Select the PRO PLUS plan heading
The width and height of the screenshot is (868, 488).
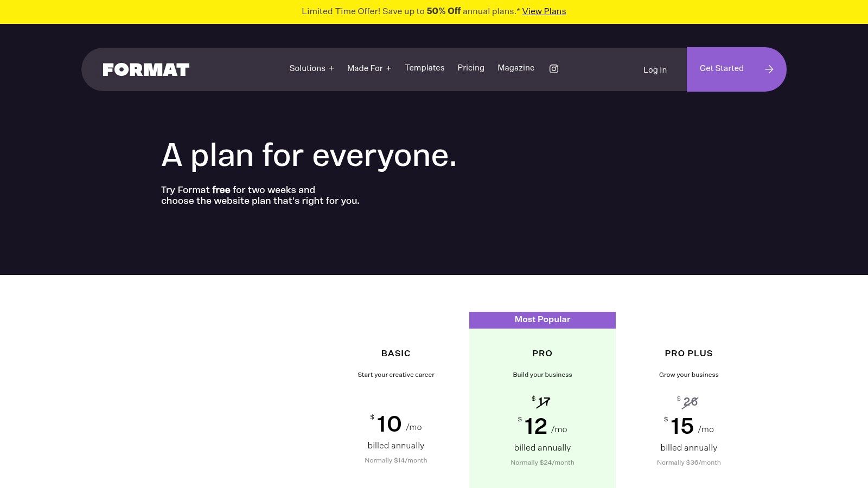(x=689, y=354)
